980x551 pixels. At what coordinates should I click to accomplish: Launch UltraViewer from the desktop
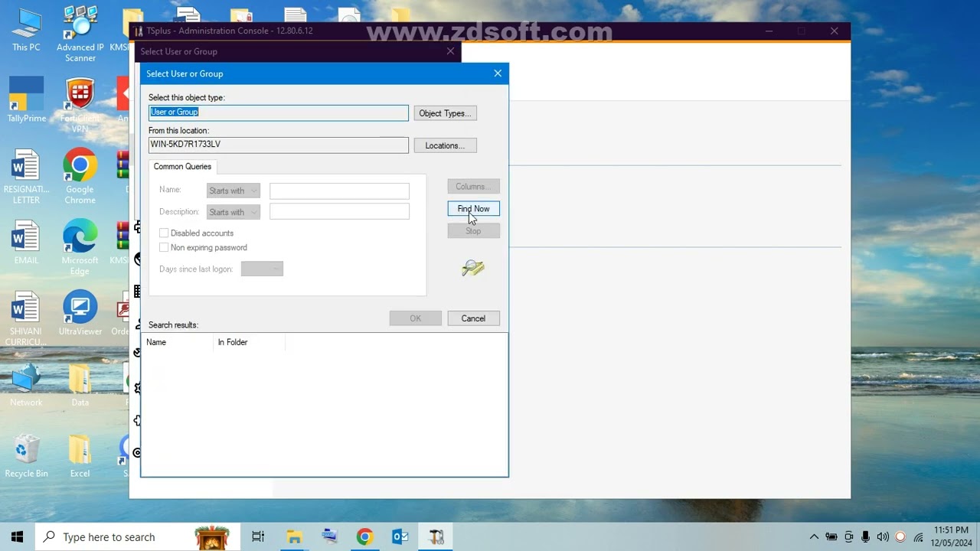click(80, 314)
